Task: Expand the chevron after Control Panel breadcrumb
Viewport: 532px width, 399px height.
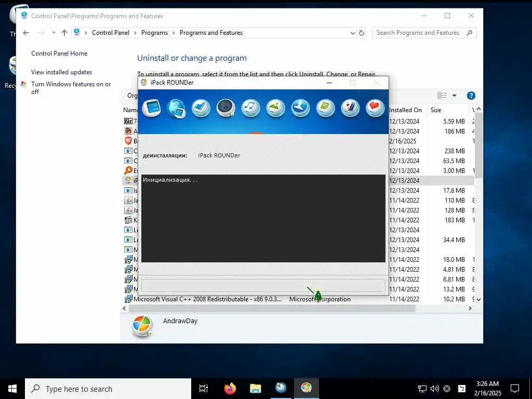Action: click(x=135, y=33)
